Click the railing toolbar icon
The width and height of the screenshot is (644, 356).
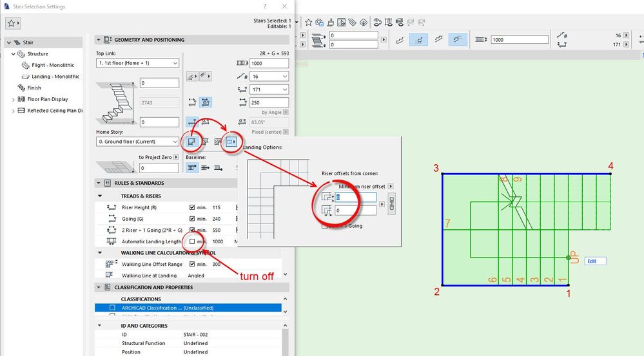tap(388, 23)
